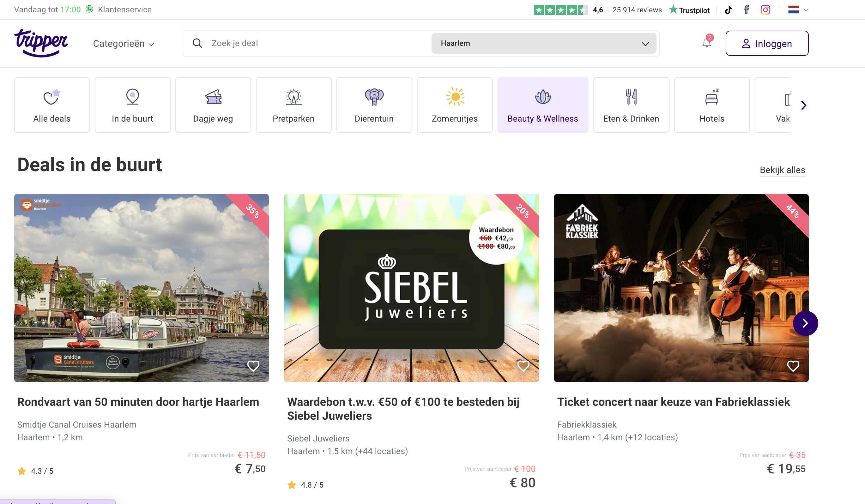This screenshot has height=504, width=865.
Task: Click the Bekijk alles link
Action: [782, 170]
